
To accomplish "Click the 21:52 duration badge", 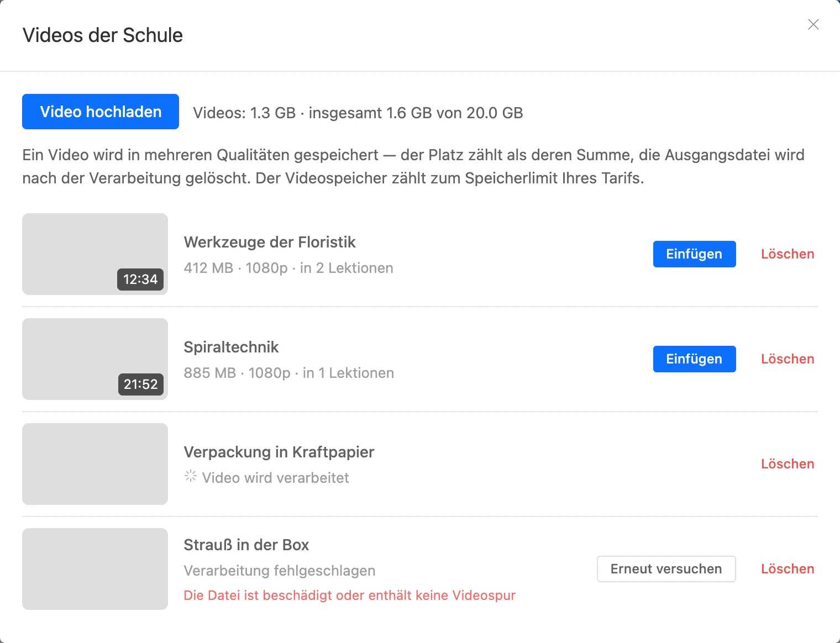I will pyautogui.click(x=140, y=384).
